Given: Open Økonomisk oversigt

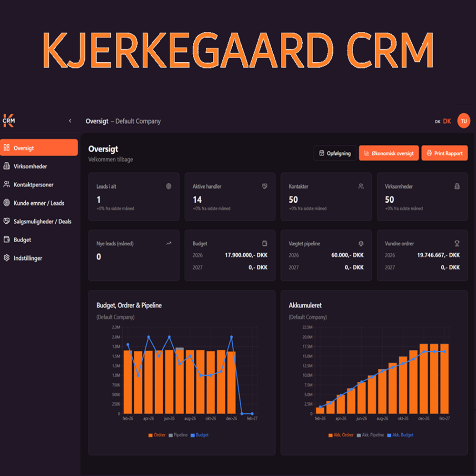Looking at the screenshot, I should click(388, 153).
